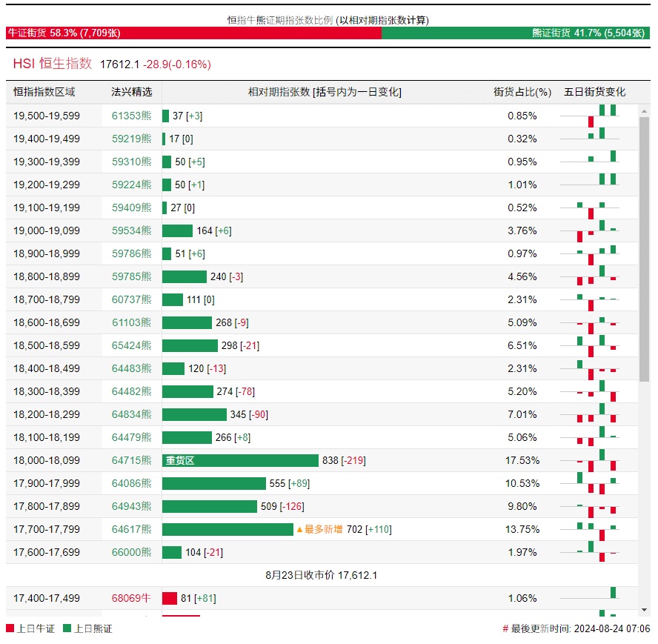Click the 五日街货变化 column header
This screenshot has width=658, height=644.
tap(594, 92)
